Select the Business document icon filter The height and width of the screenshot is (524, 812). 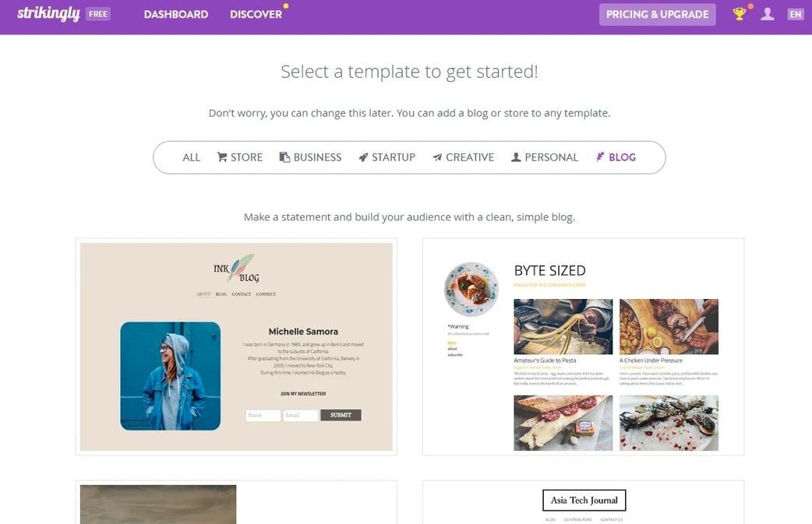[284, 157]
